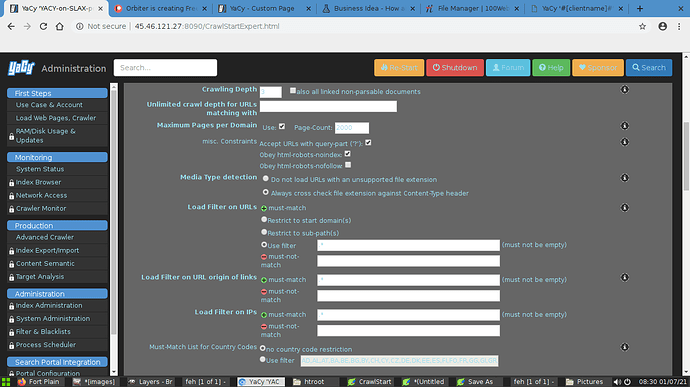Click the taskbar power icon
Viewport: 690px width, 387px height.
pyautogui.click(x=627, y=382)
